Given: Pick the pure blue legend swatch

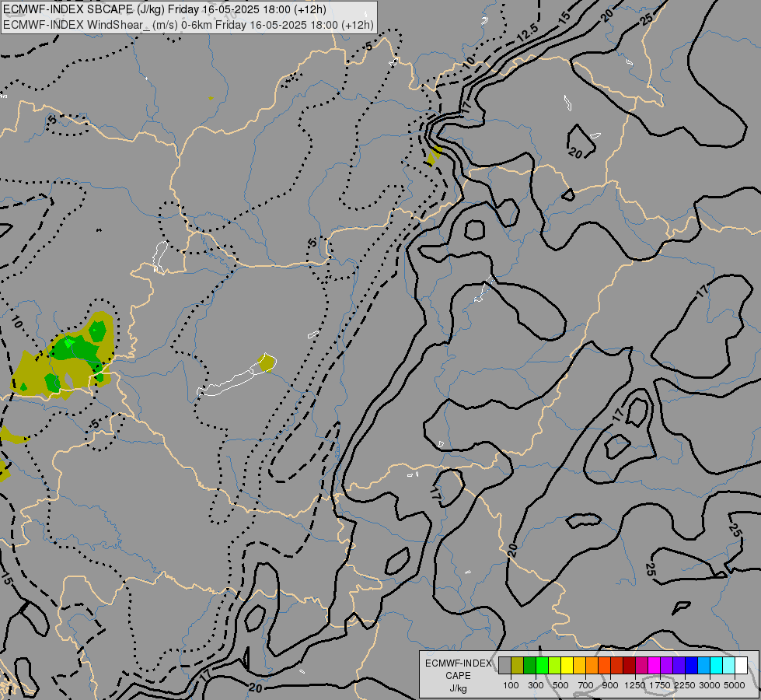Looking at the screenshot, I should pos(692,665).
